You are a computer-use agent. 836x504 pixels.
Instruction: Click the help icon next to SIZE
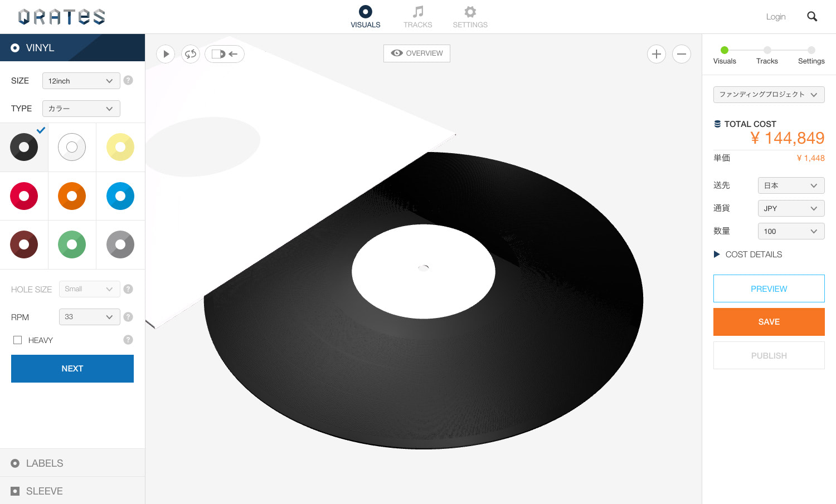pos(128,80)
